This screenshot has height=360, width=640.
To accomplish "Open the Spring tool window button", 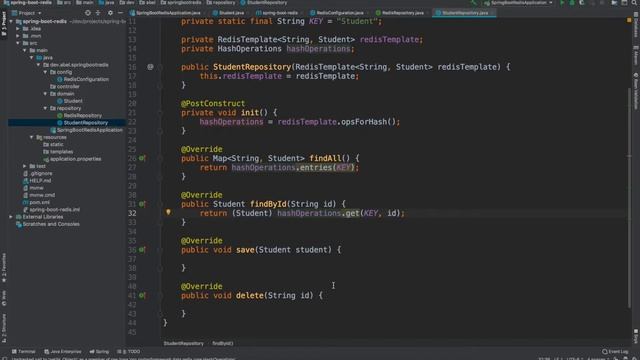I will [99, 351].
